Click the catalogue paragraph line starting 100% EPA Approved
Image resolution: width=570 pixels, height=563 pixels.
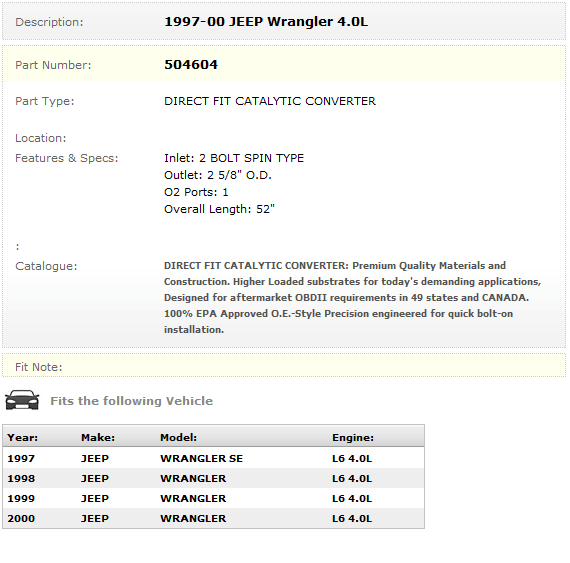(x=338, y=314)
